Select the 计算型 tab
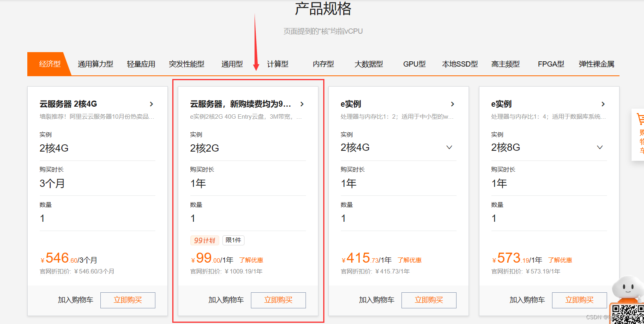 [277, 64]
